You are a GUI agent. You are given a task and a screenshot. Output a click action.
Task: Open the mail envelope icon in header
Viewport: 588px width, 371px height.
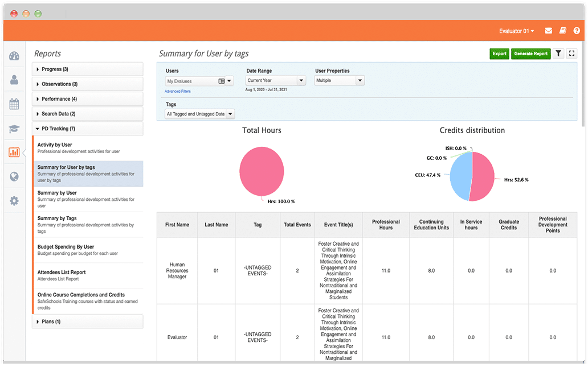(548, 31)
